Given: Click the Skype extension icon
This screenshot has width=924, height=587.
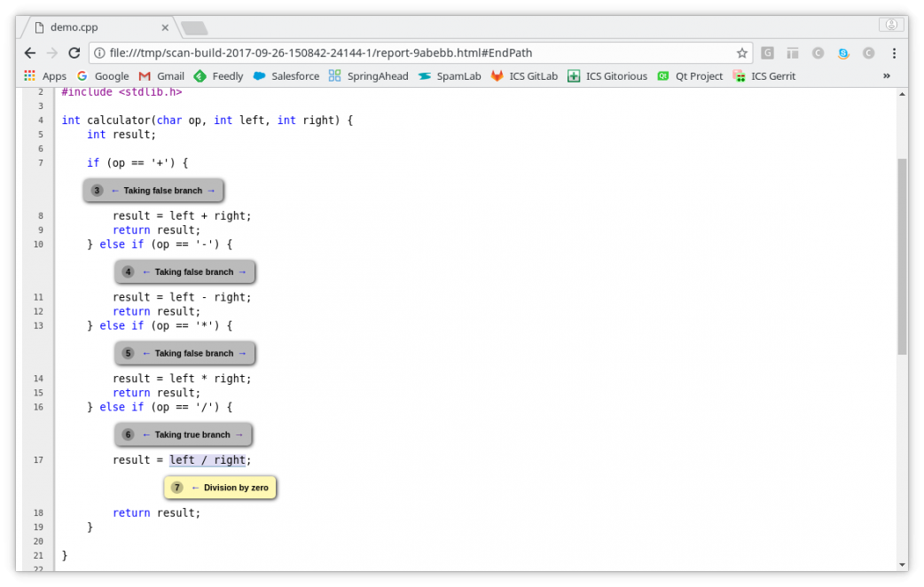Looking at the screenshot, I should pos(842,53).
